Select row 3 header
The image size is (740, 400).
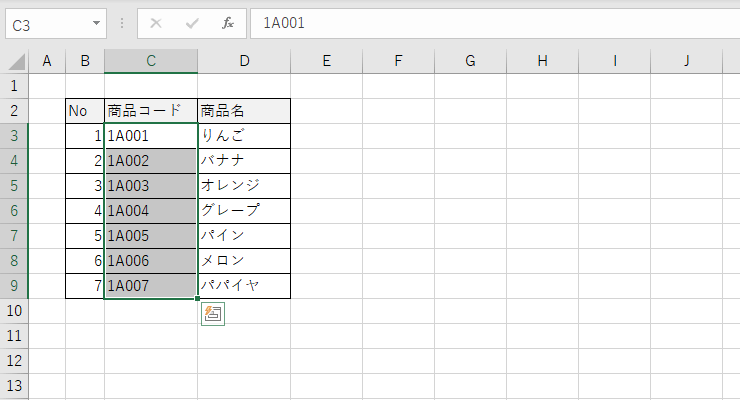pos(14,136)
